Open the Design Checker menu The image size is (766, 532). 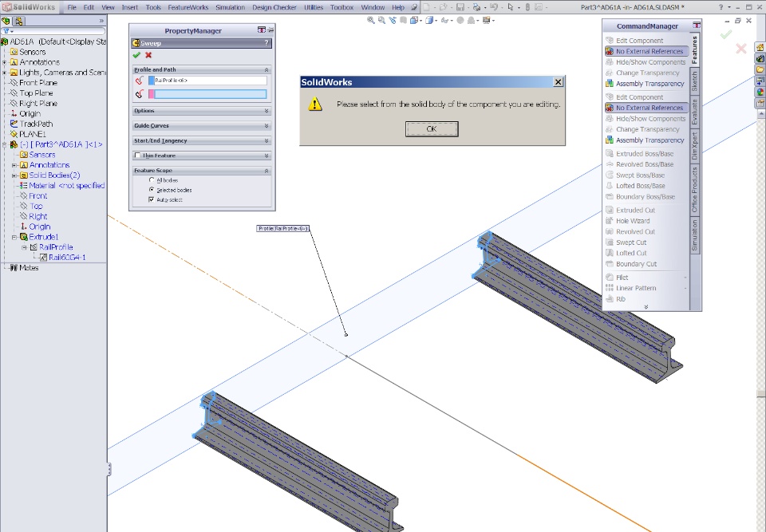(x=274, y=7)
